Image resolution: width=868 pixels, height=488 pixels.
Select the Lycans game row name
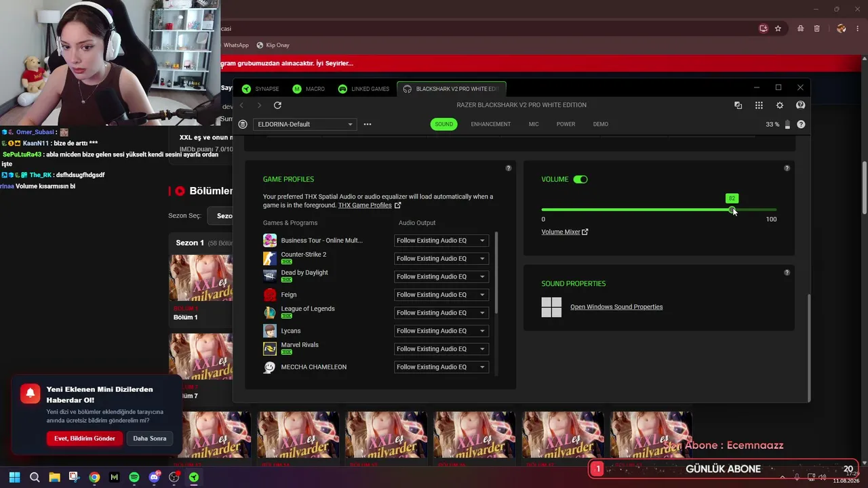click(x=291, y=331)
